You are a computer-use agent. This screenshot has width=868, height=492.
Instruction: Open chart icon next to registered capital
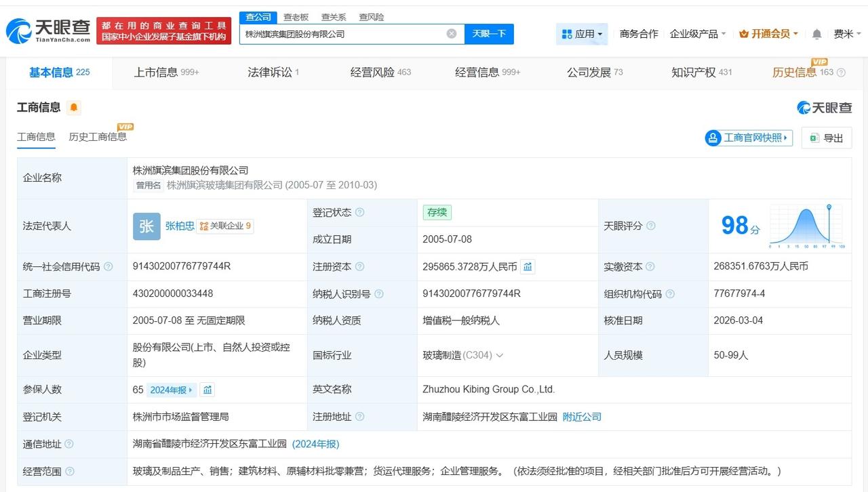pos(528,267)
